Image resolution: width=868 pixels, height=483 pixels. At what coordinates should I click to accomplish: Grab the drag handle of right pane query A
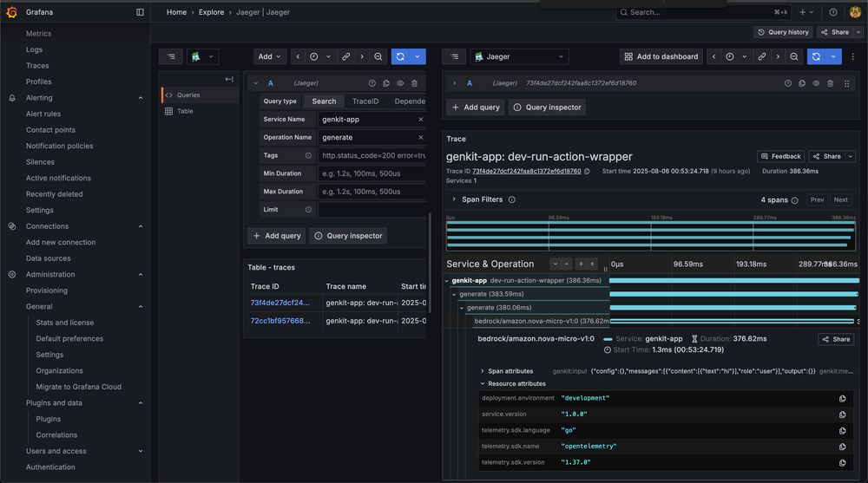point(846,83)
